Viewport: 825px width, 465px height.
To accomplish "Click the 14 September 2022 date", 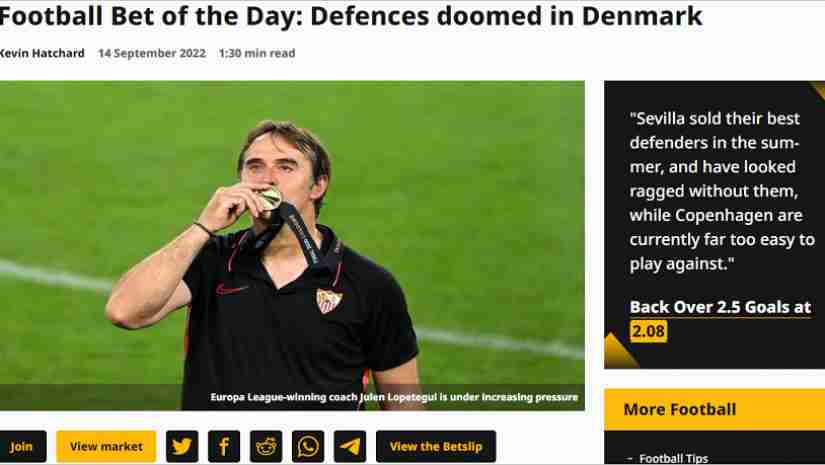I will pyautogui.click(x=152, y=53).
